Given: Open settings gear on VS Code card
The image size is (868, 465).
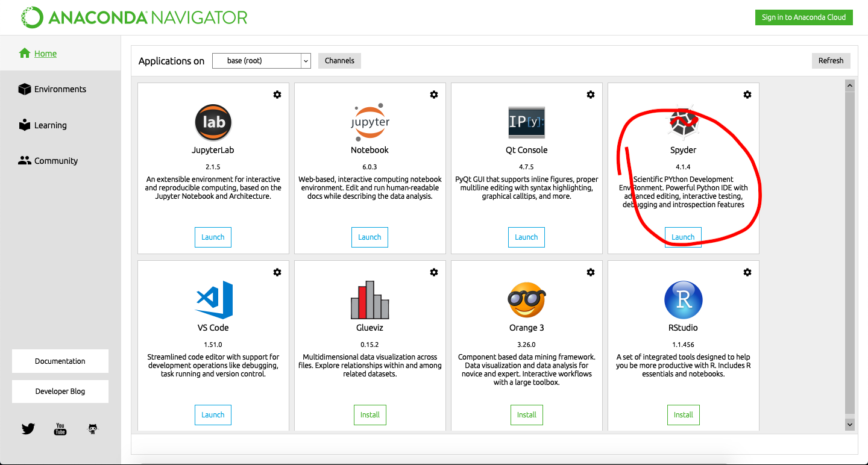Looking at the screenshot, I should pos(277,272).
